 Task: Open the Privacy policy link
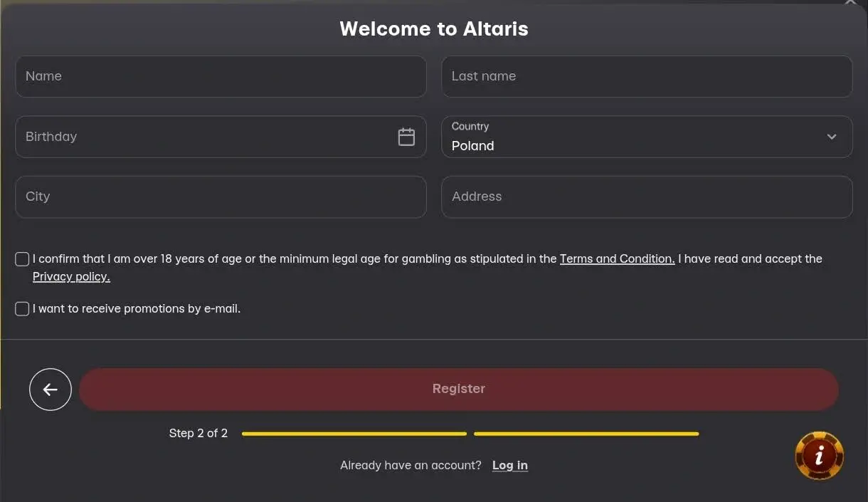(71, 277)
